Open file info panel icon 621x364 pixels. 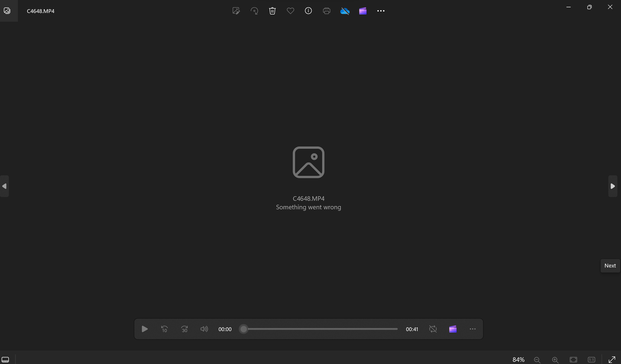pyautogui.click(x=308, y=11)
